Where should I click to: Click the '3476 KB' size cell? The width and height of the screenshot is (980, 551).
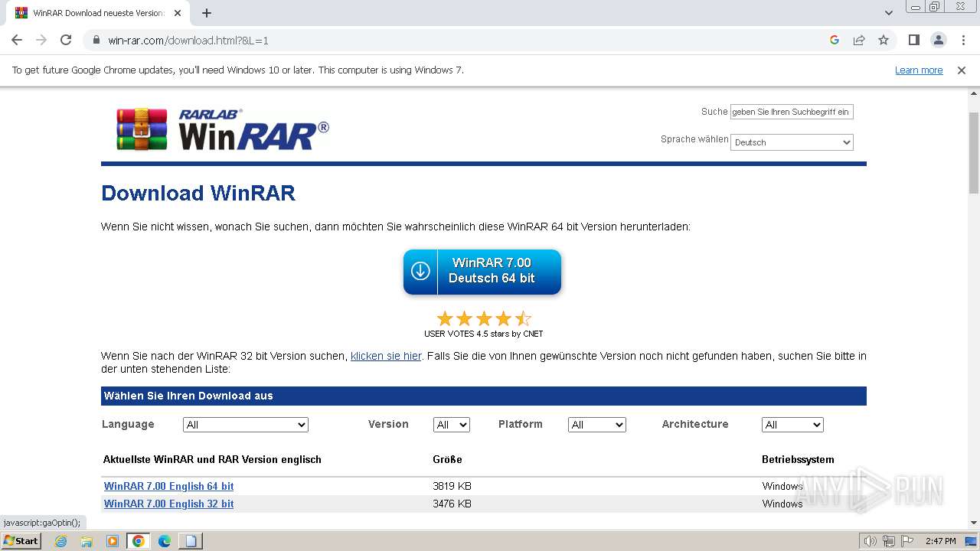pos(452,504)
